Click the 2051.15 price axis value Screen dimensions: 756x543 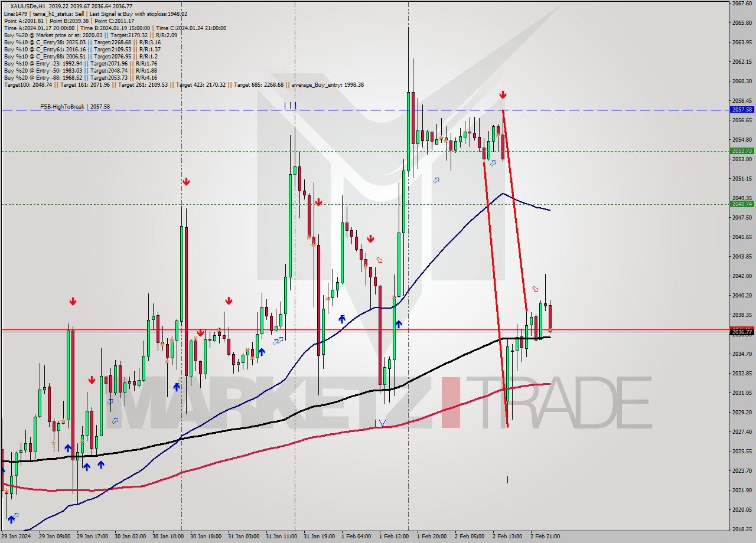[x=741, y=179]
